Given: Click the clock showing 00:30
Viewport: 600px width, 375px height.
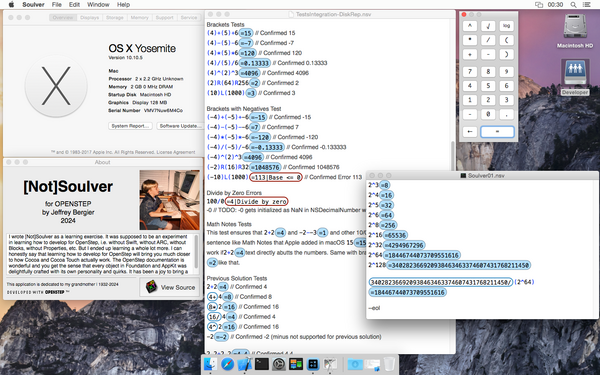Looking at the screenshot, I should pos(555,5).
